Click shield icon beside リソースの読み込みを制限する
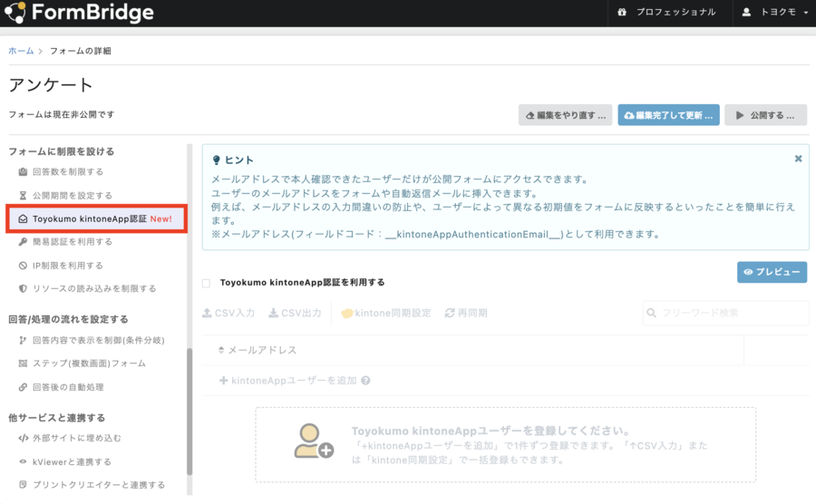The width and height of the screenshot is (816, 504). tap(23, 288)
